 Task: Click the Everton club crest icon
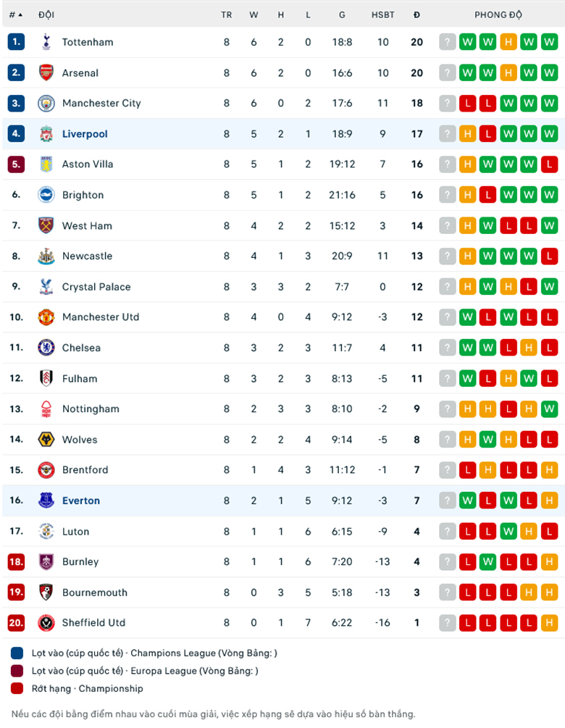(x=46, y=501)
